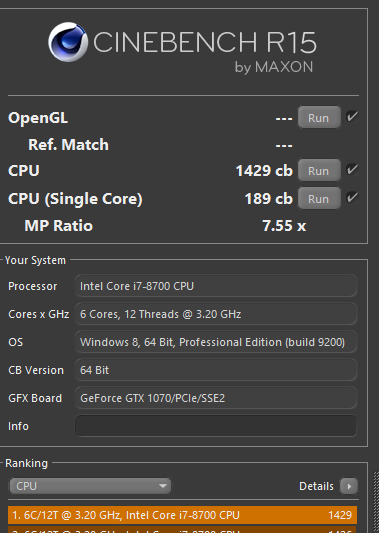Click the Details arrow icon button
Viewport: 379px width, 533px height.
349,486
